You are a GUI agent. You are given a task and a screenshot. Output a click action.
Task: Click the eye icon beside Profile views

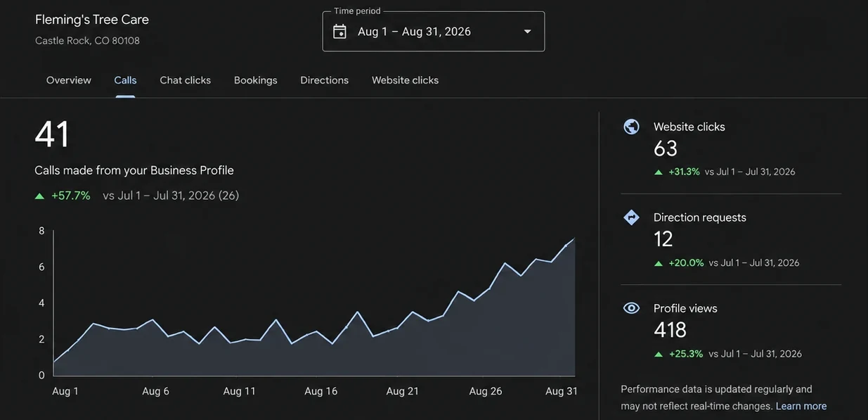pos(631,308)
